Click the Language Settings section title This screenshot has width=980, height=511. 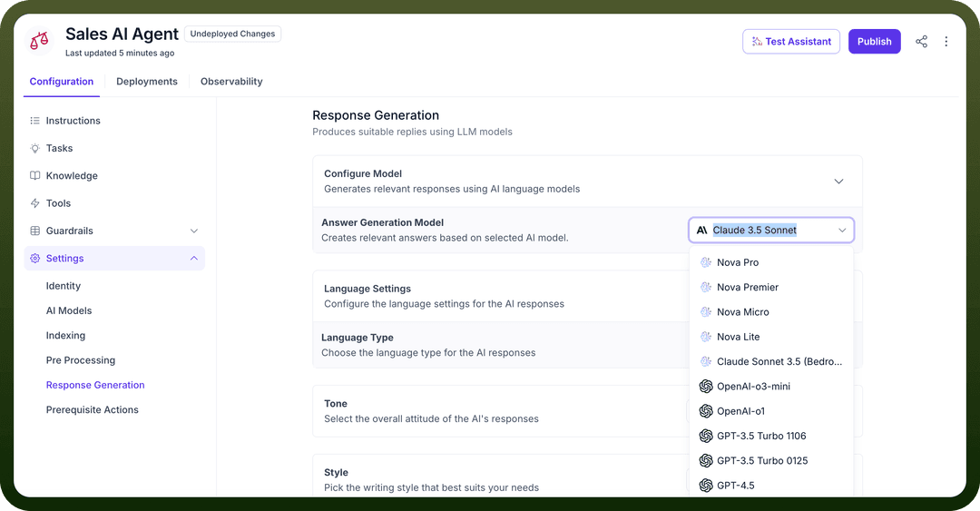click(x=367, y=289)
